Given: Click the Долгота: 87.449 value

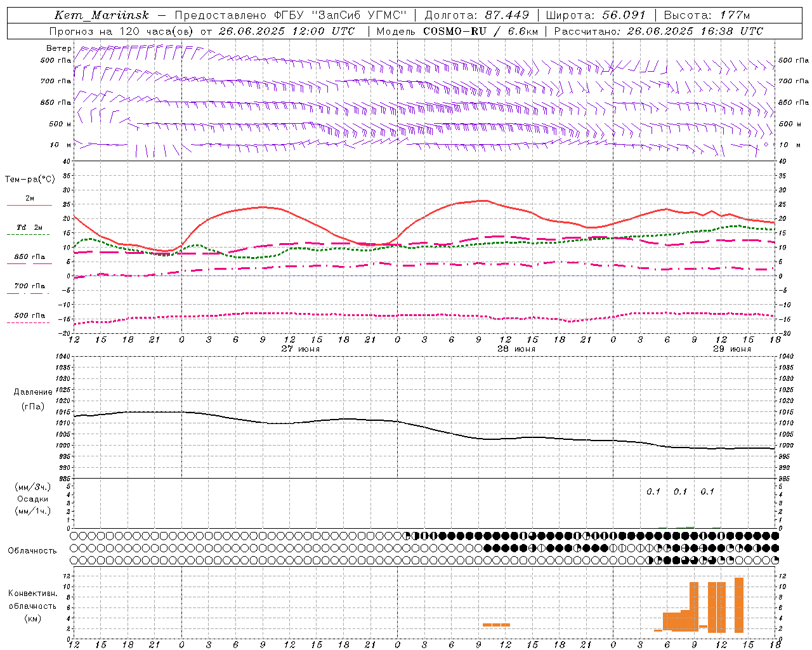Looking at the screenshot, I should tap(478, 15).
